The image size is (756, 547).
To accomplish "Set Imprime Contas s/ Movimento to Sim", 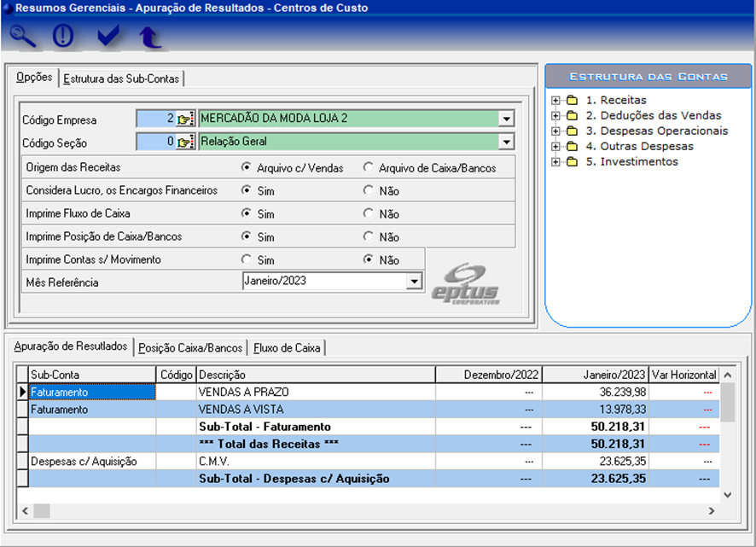I will (x=247, y=260).
